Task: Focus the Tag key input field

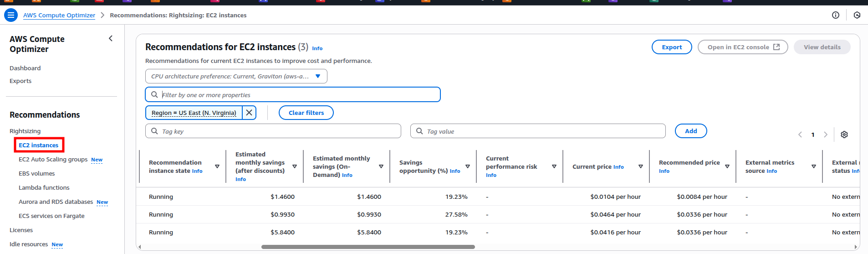Action: pos(273,131)
